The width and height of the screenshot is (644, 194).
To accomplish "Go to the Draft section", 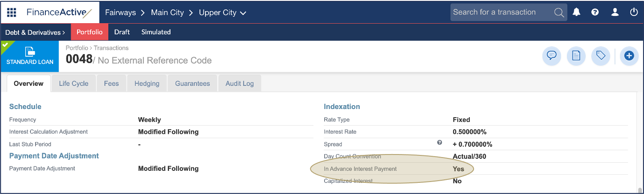I will click(x=122, y=32).
